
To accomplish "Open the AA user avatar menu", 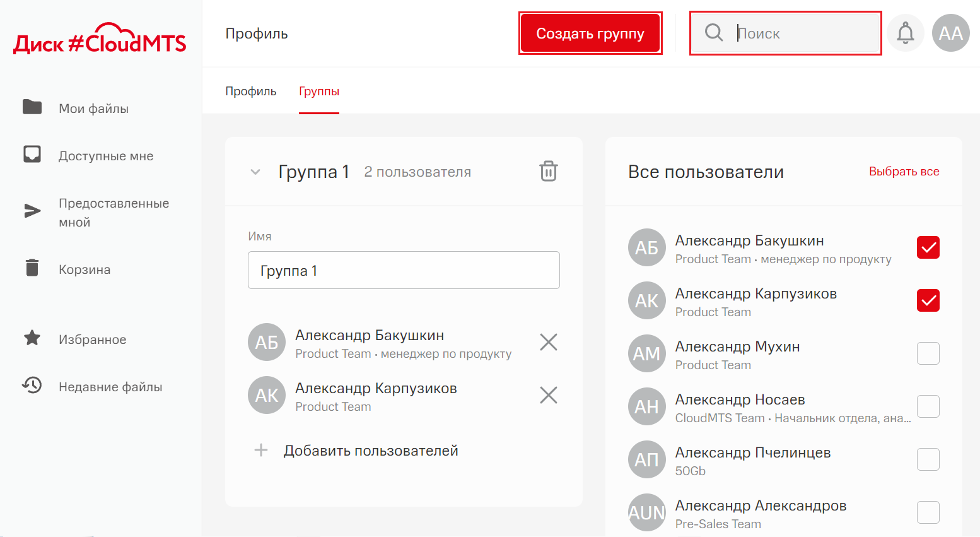I will (950, 33).
